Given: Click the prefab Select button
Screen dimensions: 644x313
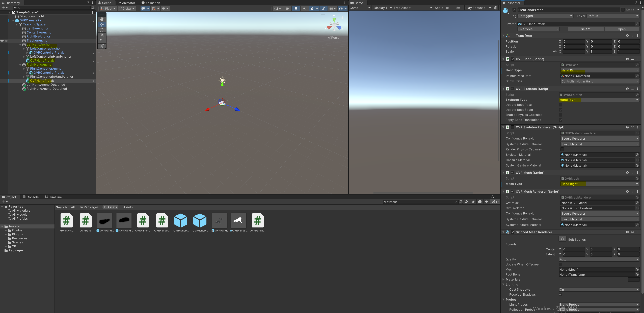Looking at the screenshot, I should coord(585,29).
